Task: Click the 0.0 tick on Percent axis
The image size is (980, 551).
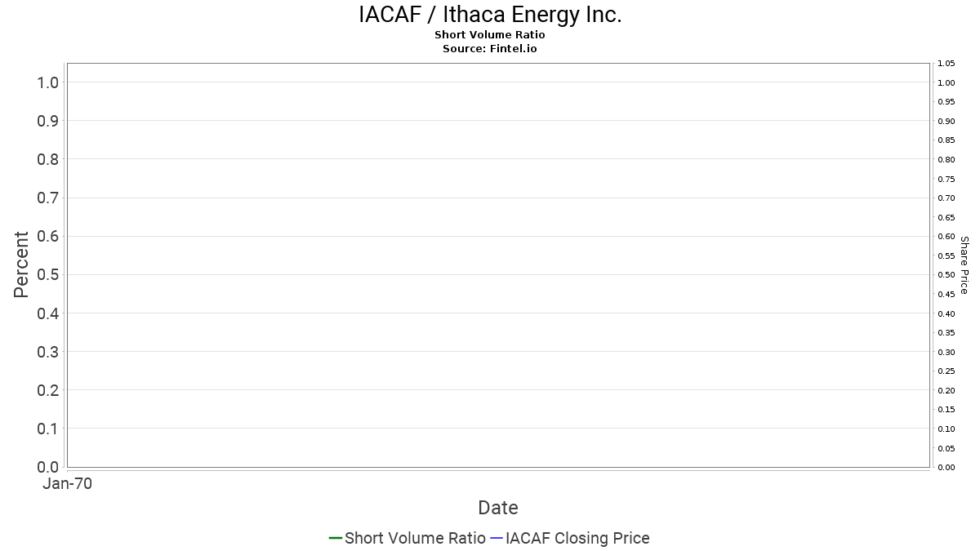Action: tap(47, 467)
